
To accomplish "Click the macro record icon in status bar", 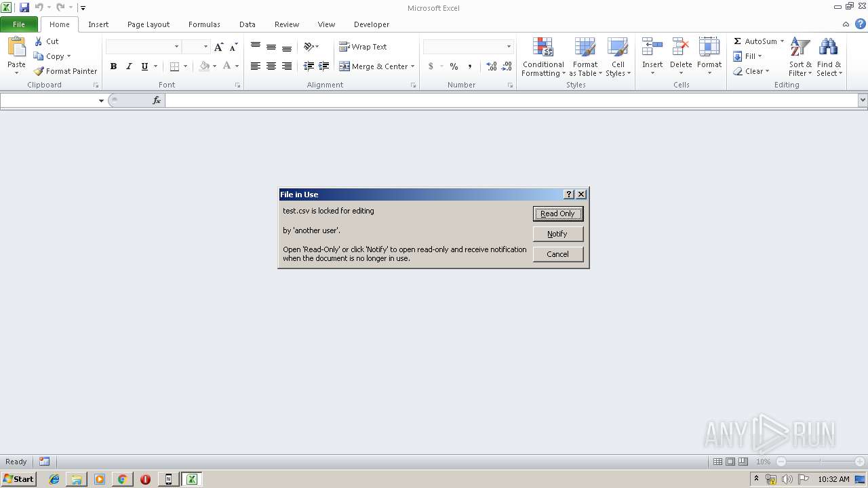I will tap(44, 462).
